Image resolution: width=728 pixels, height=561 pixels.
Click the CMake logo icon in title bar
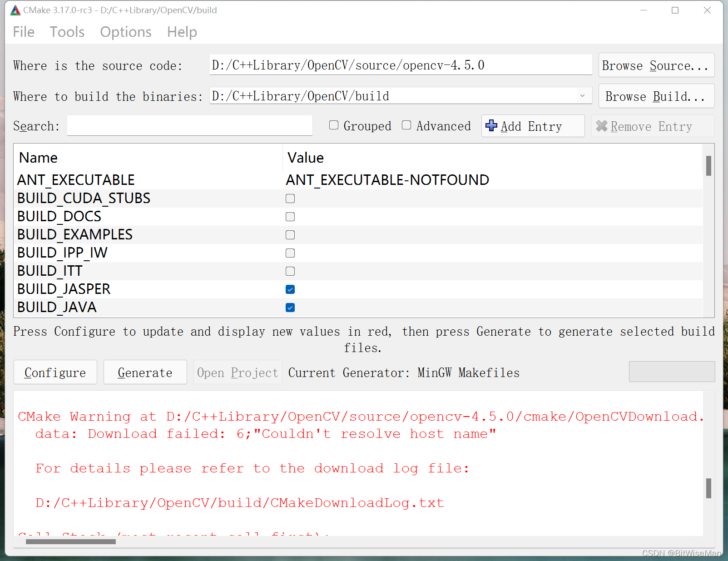point(15,10)
